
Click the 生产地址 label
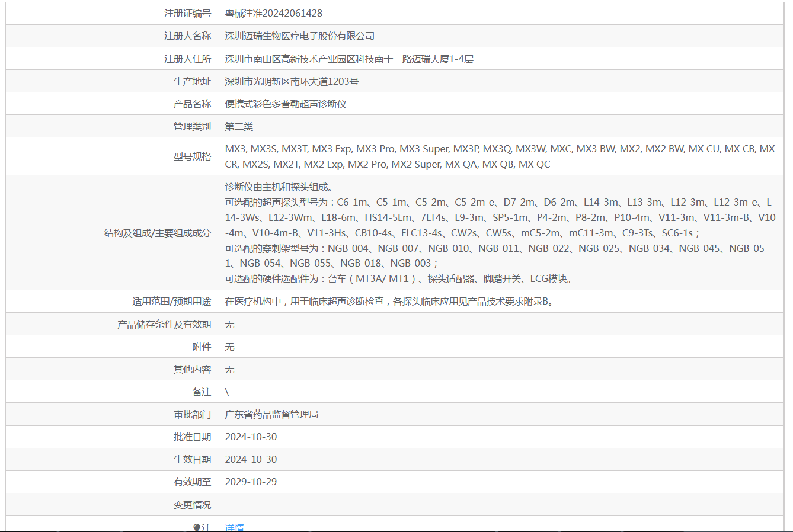[192, 81]
